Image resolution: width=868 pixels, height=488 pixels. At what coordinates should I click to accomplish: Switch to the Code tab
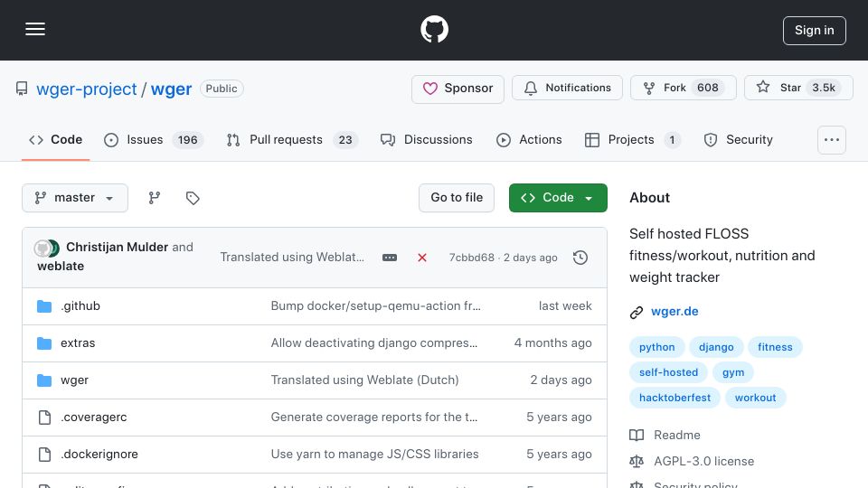point(55,140)
